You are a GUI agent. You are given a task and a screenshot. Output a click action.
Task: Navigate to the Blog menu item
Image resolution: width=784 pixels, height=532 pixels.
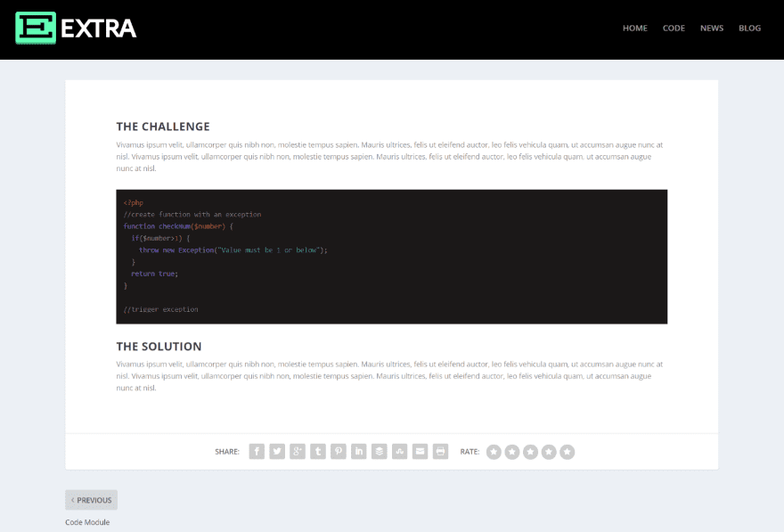(750, 29)
